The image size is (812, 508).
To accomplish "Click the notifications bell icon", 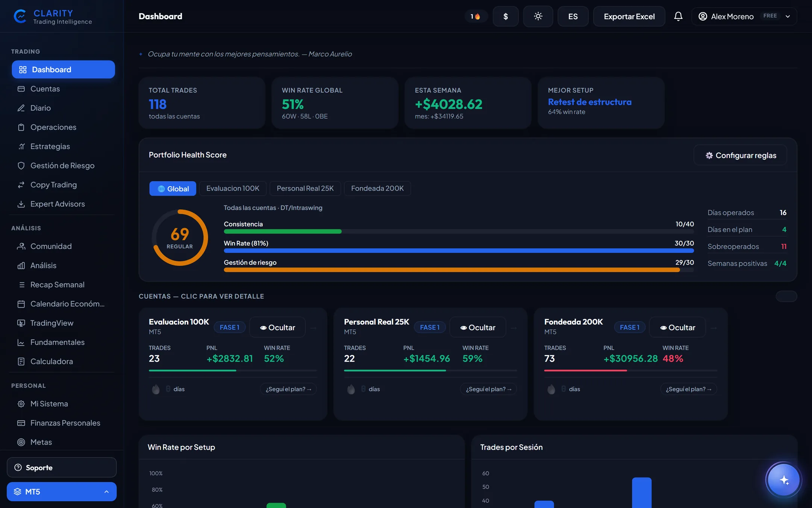I will coord(678,16).
